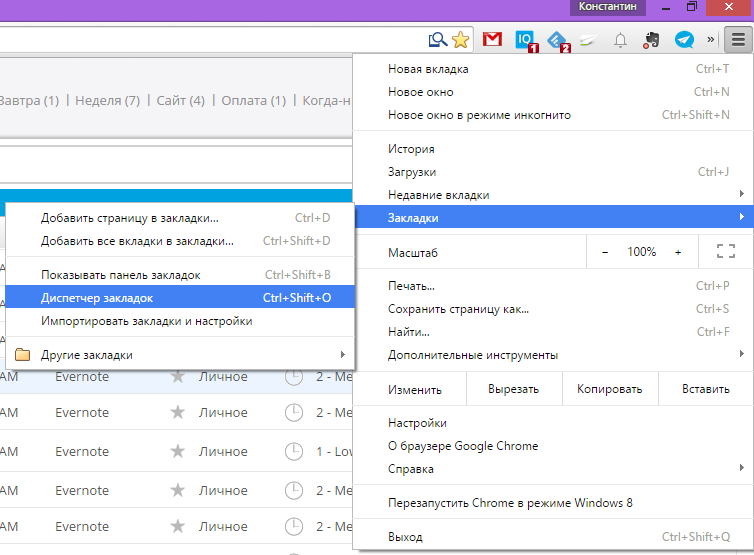Click the Константин profile button
The image size is (754, 555).
(x=607, y=7)
